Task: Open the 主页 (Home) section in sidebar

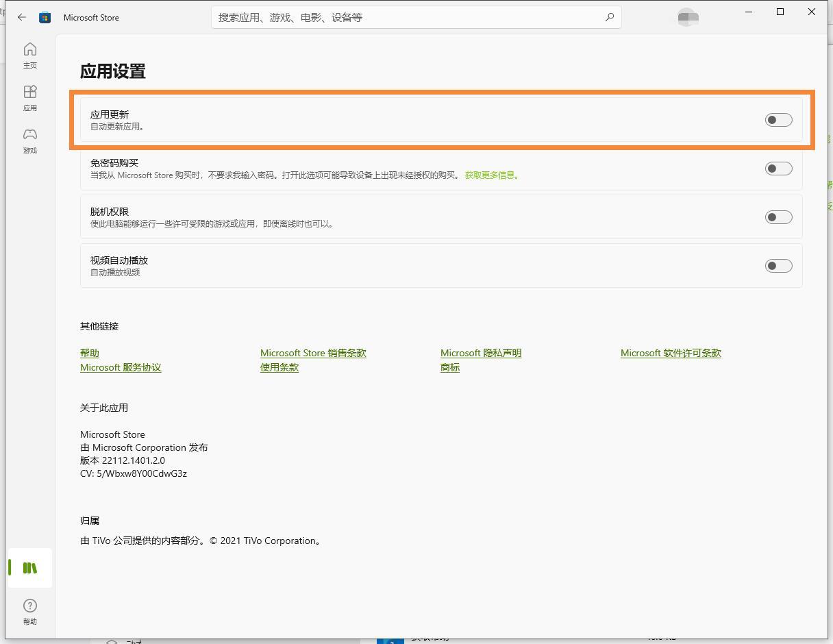Action: pos(29,55)
